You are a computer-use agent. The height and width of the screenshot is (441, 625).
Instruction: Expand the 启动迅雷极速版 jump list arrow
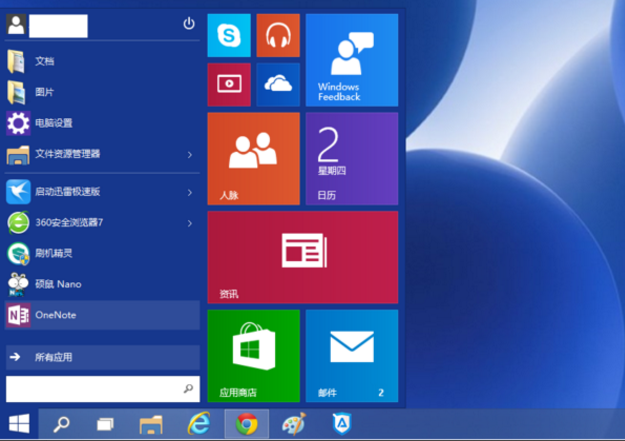[x=190, y=192]
